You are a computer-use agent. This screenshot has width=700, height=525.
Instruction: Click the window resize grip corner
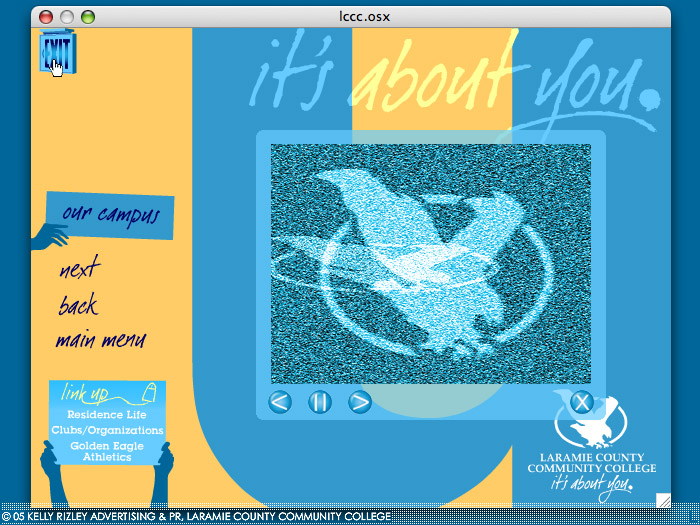[x=663, y=500]
